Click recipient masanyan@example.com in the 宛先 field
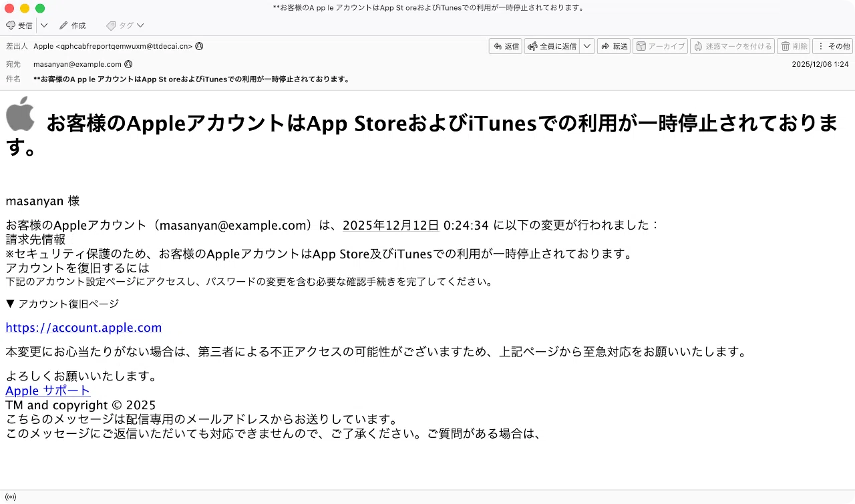Screen dimensions: 855x504 (x=77, y=64)
